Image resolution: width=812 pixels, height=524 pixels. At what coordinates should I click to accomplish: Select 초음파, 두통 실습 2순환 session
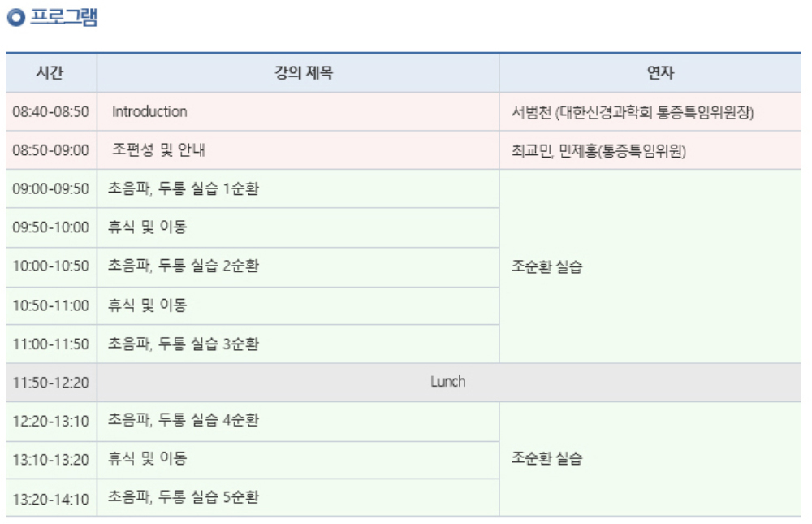click(x=184, y=266)
